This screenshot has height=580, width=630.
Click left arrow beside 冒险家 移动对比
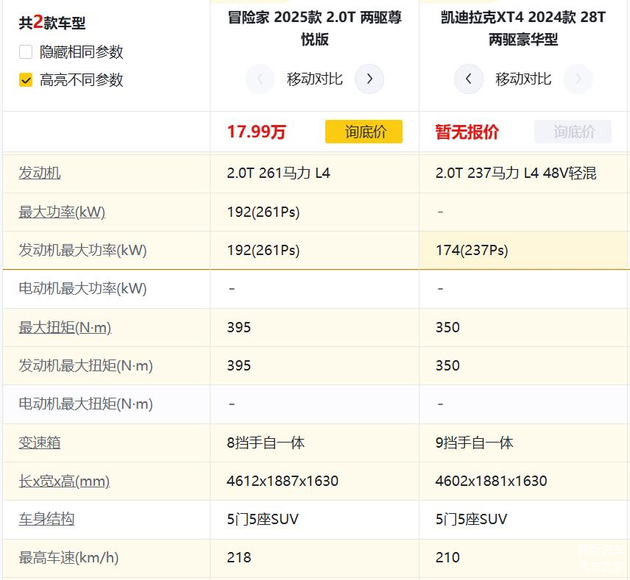[x=260, y=79]
